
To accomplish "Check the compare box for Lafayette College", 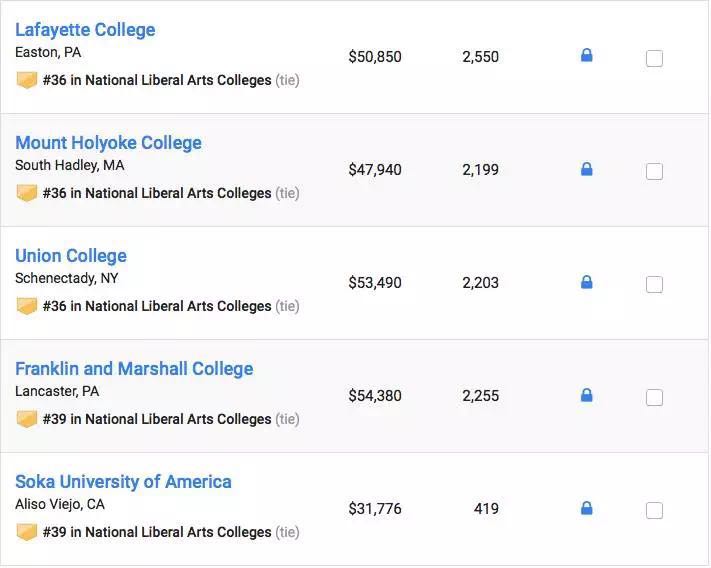I will 654,59.
